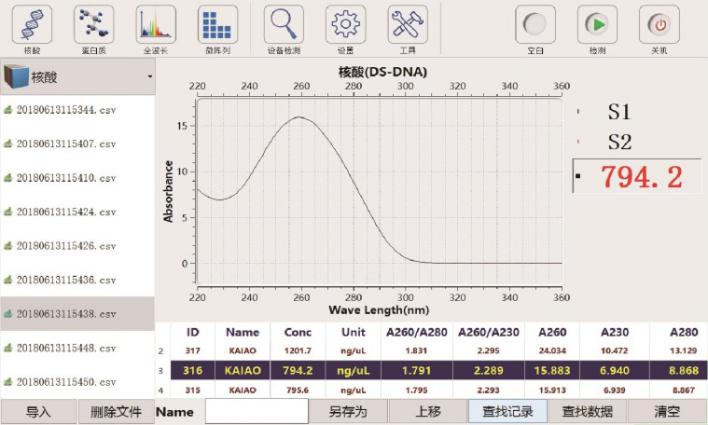Screen dimensions: 708x425
Task: Click the A260 value 15.883
Action: (552, 371)
